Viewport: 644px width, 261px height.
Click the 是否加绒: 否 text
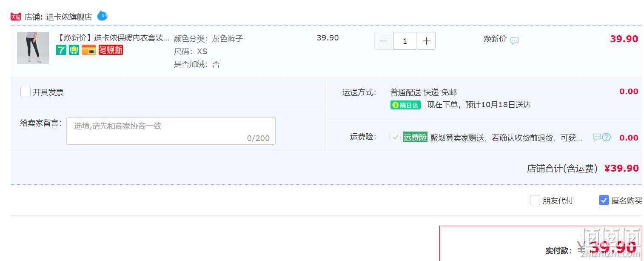(x=197, y=64)
